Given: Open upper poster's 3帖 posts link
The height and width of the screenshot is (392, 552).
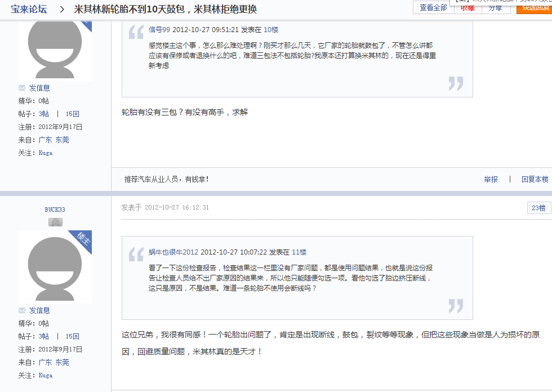Looking at the screenshot, I should click(44, 114).
